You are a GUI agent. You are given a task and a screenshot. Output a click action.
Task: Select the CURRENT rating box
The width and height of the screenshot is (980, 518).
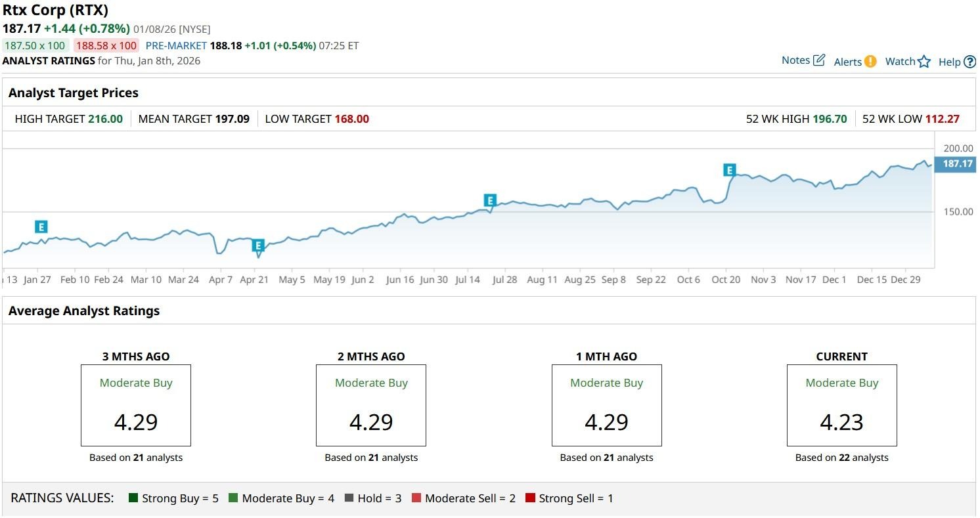tap(841, 405)
